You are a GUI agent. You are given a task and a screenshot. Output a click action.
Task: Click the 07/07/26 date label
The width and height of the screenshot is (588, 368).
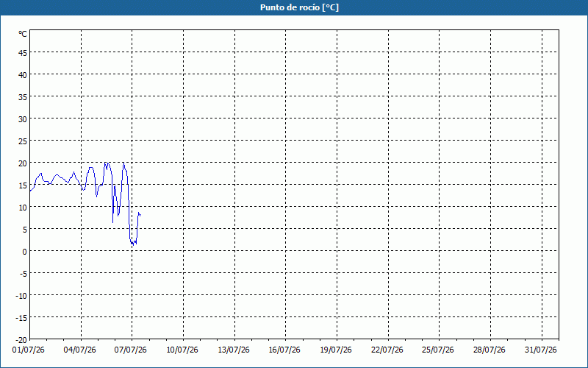pyautogui.click(x=131, y=350)
